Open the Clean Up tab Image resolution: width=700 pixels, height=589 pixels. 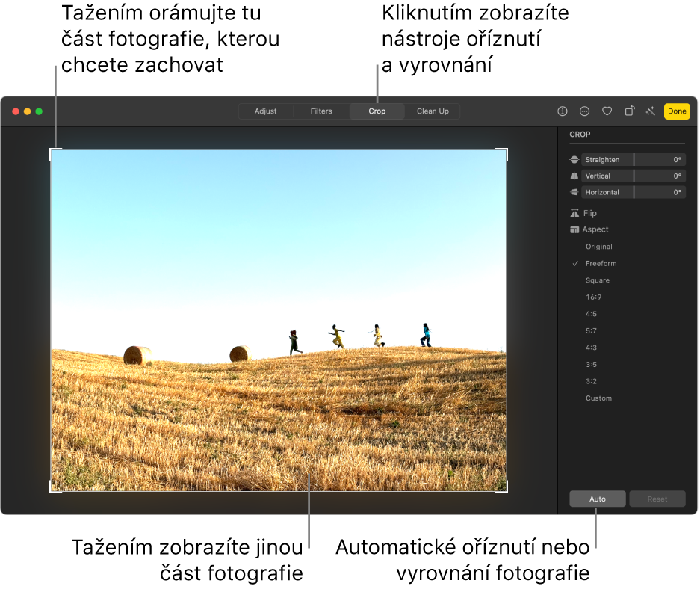(x=433, y=111)
